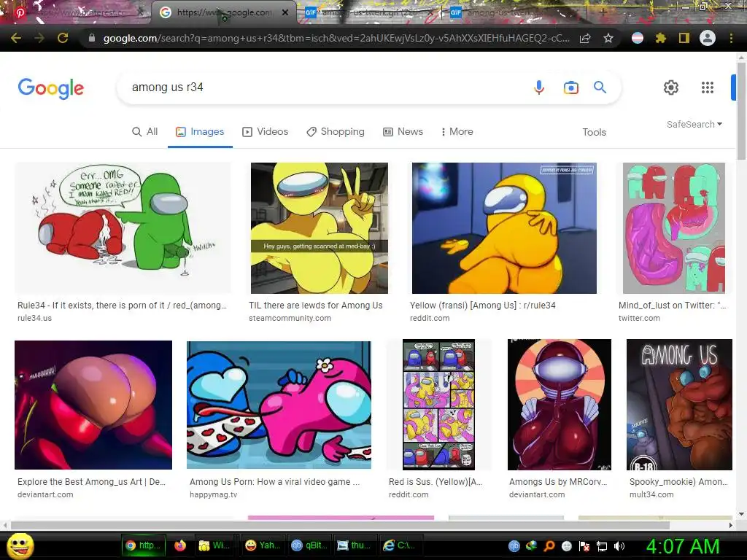Viewport: 747px width, 560px height.
Task: Open the happymag.tv source link
Action: [213, 495]
